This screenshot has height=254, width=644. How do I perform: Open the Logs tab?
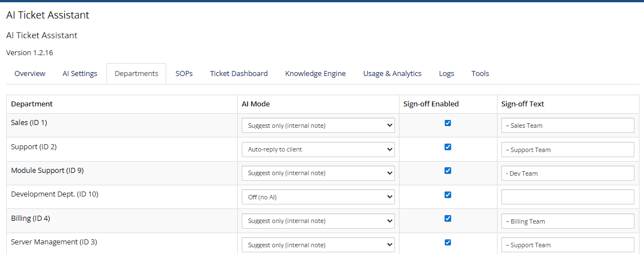446,74
